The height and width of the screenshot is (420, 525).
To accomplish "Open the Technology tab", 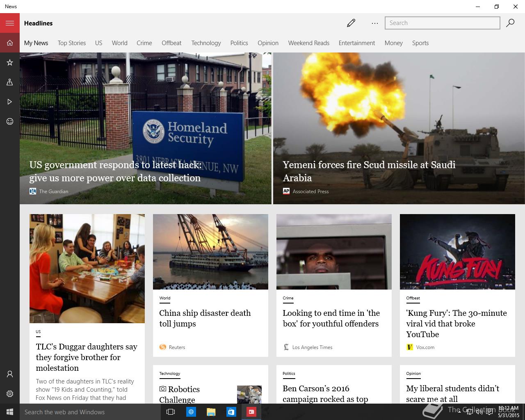I will pos(206,43).
